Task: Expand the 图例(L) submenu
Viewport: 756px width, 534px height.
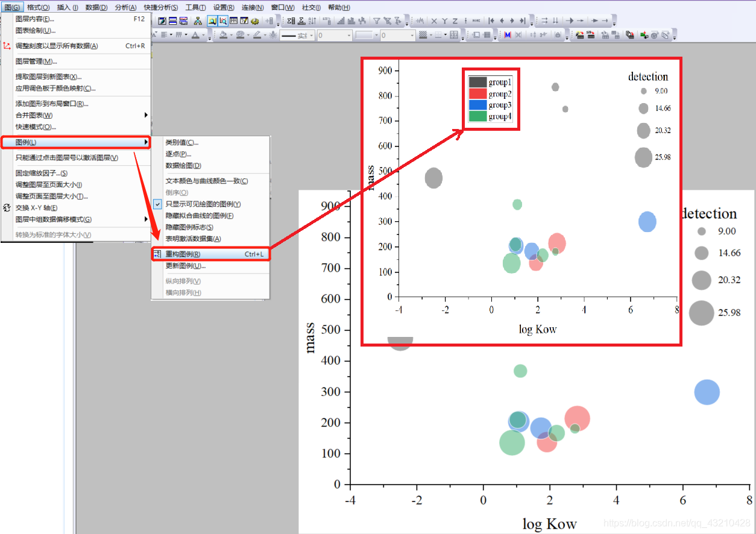Action: coord(75,142)
